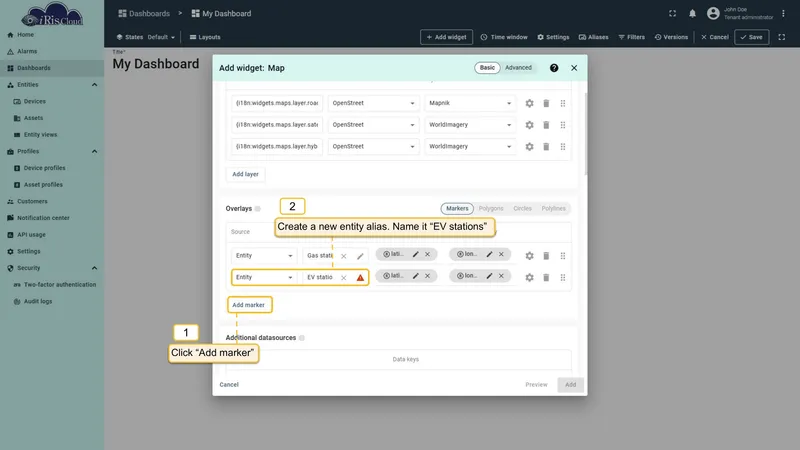Image resolution: width=800 pixels, height=450 pixels.
Task: Open Entity source dropdown in EV stations row
Action: (x=264, y=278)
